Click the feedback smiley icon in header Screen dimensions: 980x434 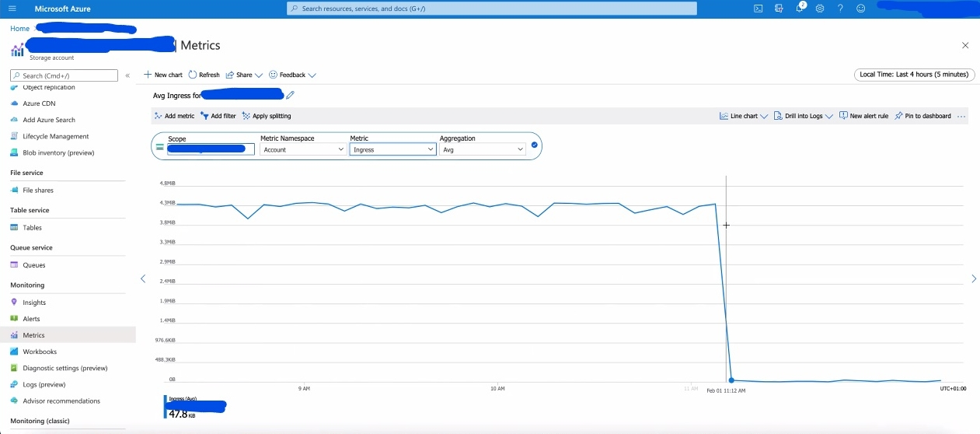pos(860,9)
